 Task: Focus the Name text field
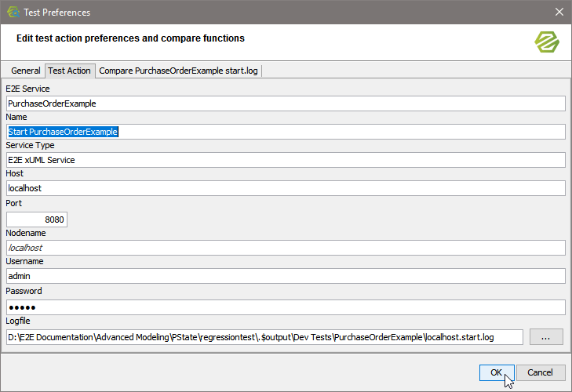[x=286, y=132]
